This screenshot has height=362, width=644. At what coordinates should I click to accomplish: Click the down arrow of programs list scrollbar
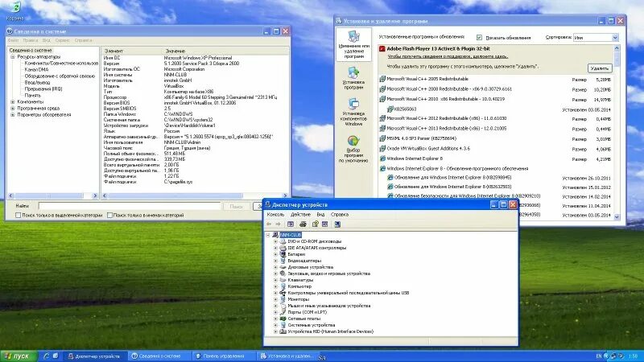(617, 217)
